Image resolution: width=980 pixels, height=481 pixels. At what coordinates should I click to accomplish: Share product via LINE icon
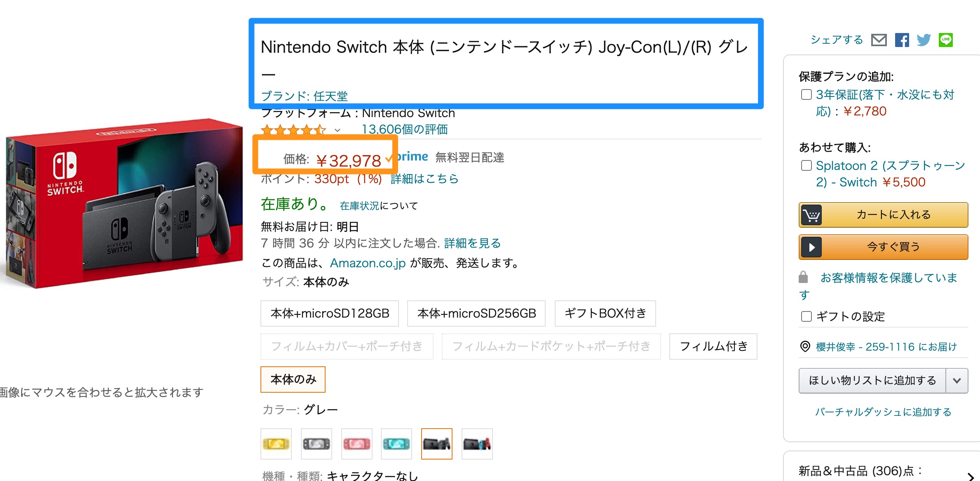click(x=946, y=40)
